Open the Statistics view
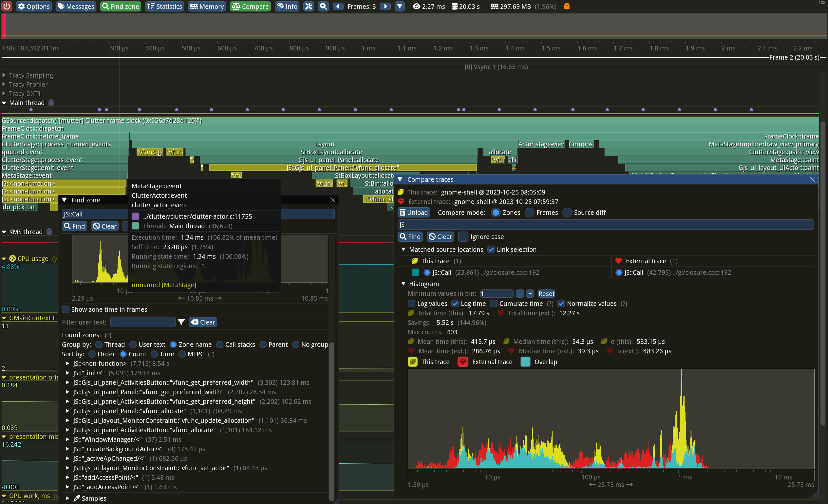The height and width of the screenshot is (504, 828). 164,6
